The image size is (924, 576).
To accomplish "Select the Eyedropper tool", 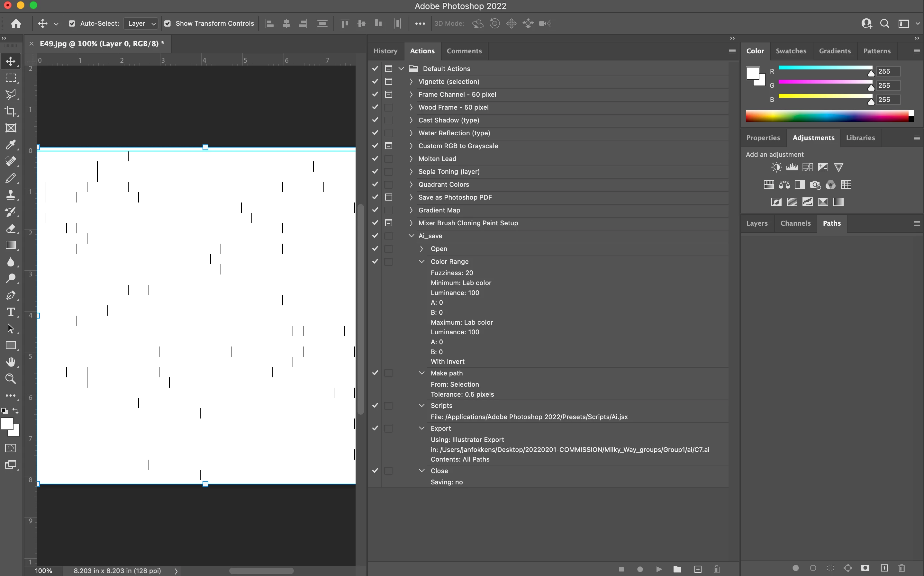I will tap(11, 145).
